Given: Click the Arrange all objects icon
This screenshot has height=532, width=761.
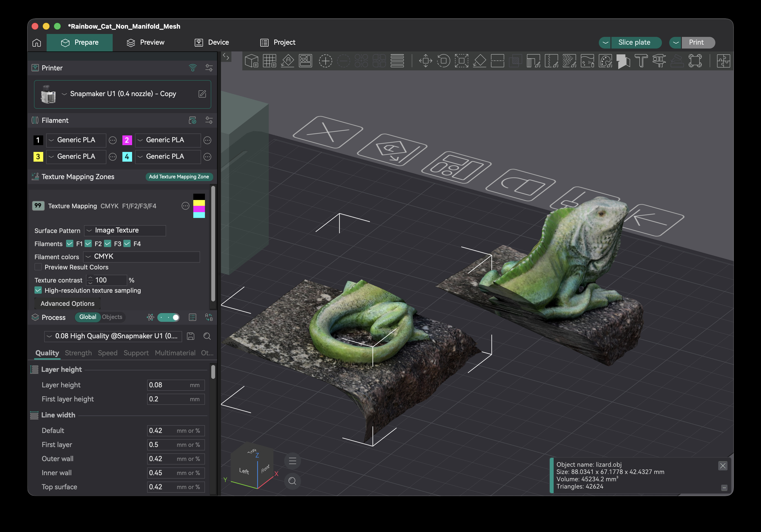Looking at the screenshot, I should click(305, 61).
